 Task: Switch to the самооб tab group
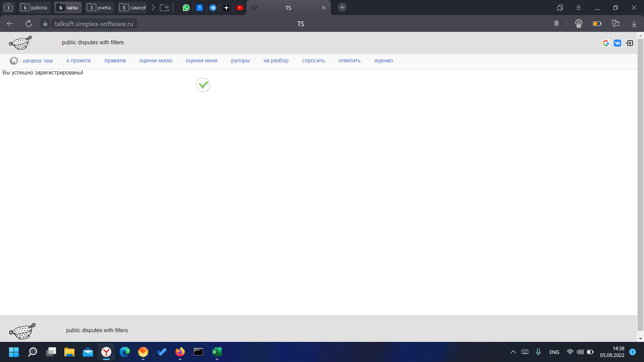click(133, 7)
